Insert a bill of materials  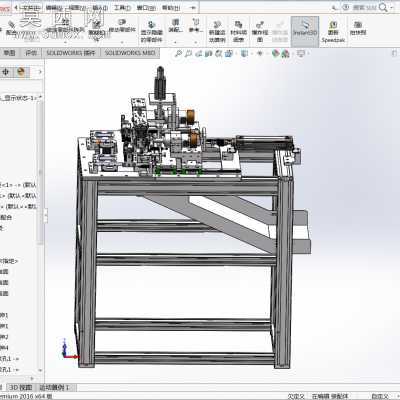coord(239,32)
